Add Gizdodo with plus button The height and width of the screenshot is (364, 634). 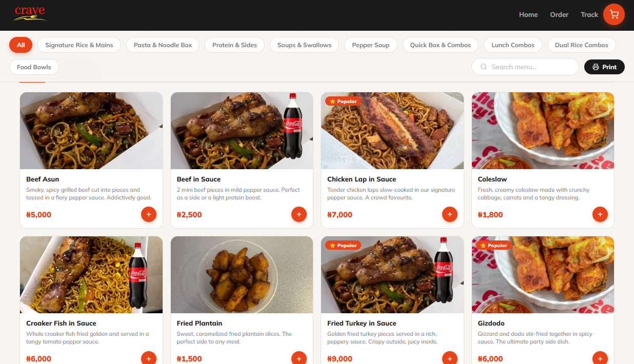[x=600, y=358]
